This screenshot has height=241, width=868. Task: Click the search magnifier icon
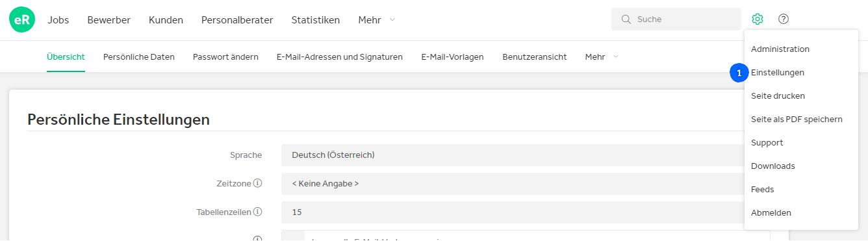(x=626, y=19)
